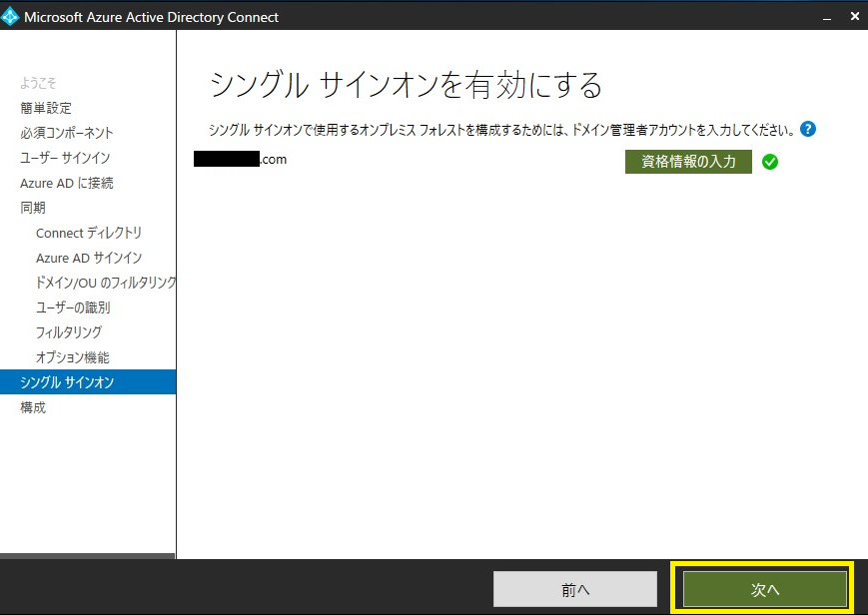Image resolution: width=868 pixels, height=615 pixels.
Task: Select ユーザー サインイン in the sidebar
Action: point(65,158)
